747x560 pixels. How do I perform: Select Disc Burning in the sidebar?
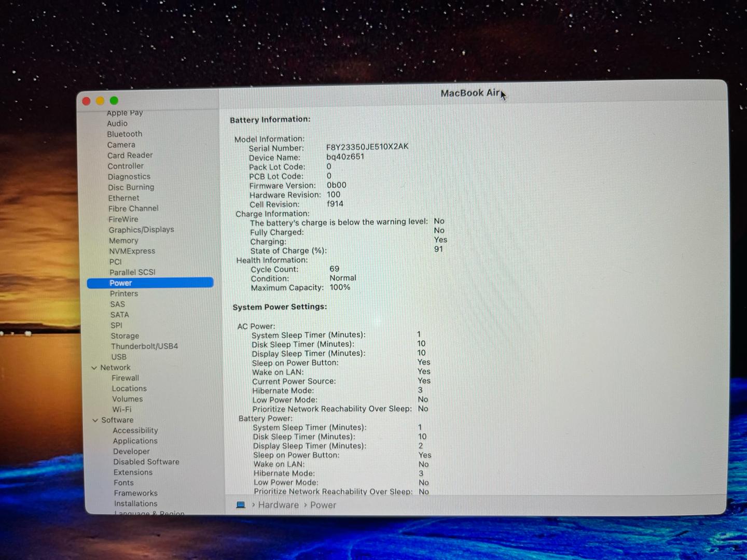[131, 187]
